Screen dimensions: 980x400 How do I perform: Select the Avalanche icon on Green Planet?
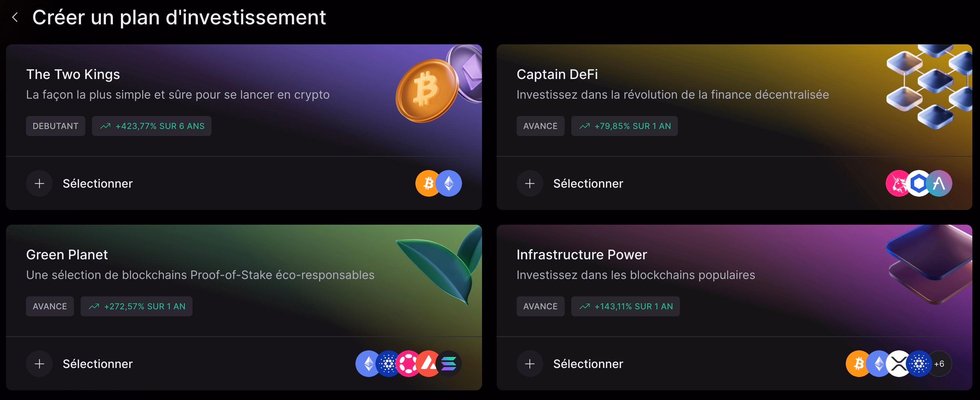click(x=429, y=364)
